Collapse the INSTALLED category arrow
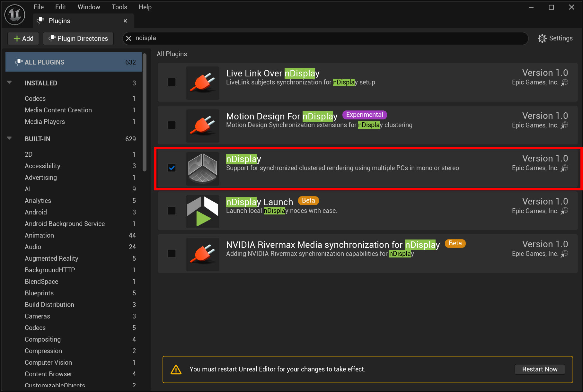 [9, 83]
